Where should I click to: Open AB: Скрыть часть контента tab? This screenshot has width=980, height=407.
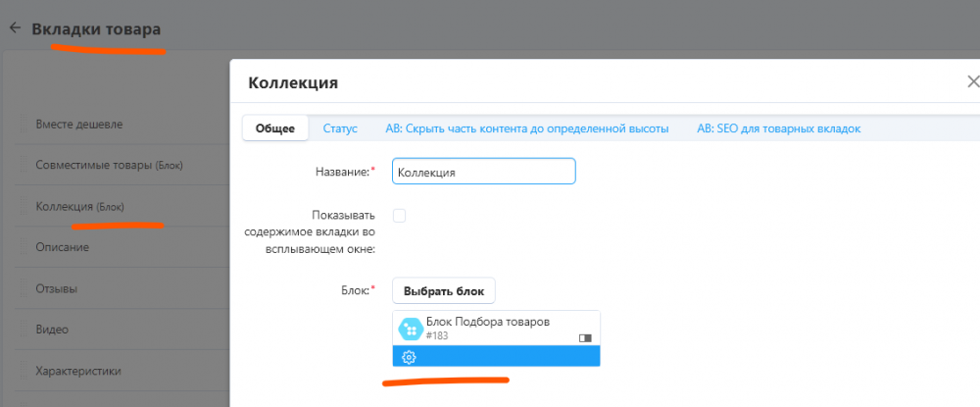[526, 128]
